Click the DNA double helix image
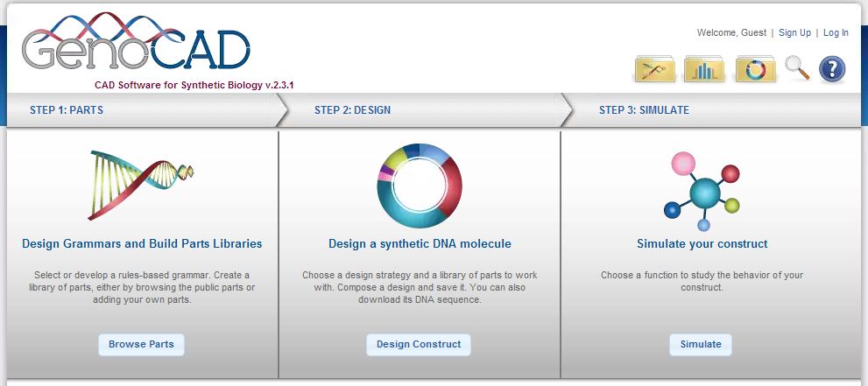Image resolution: width=868 pixels, height=386 pixels. (141, 186)
